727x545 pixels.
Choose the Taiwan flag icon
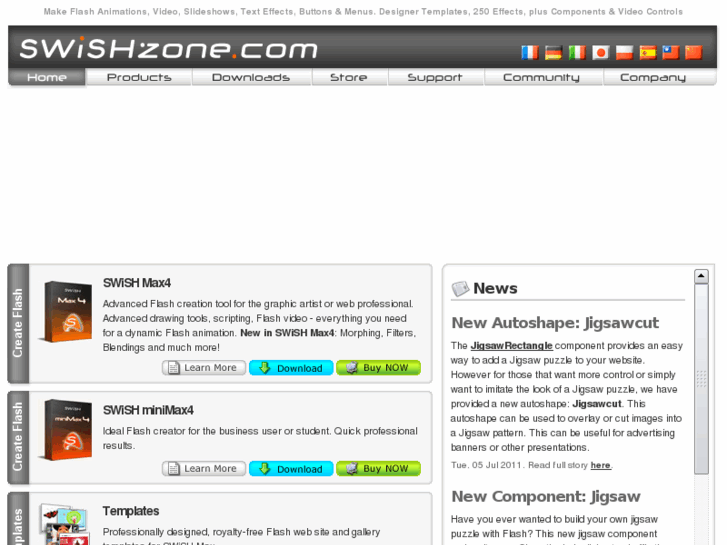(670, 52)
